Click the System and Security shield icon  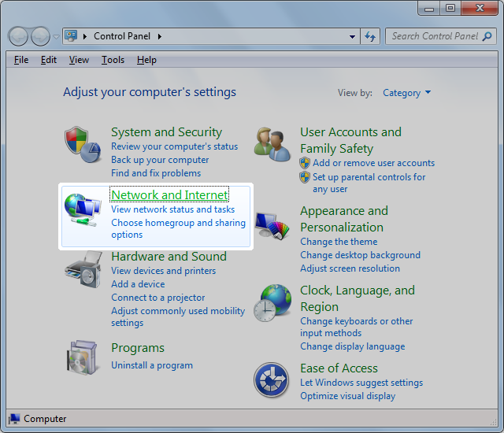[x=82, y=143]
